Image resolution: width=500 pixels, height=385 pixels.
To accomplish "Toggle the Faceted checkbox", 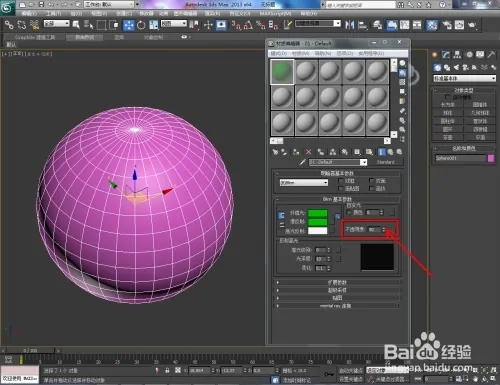I will [371, 189].
